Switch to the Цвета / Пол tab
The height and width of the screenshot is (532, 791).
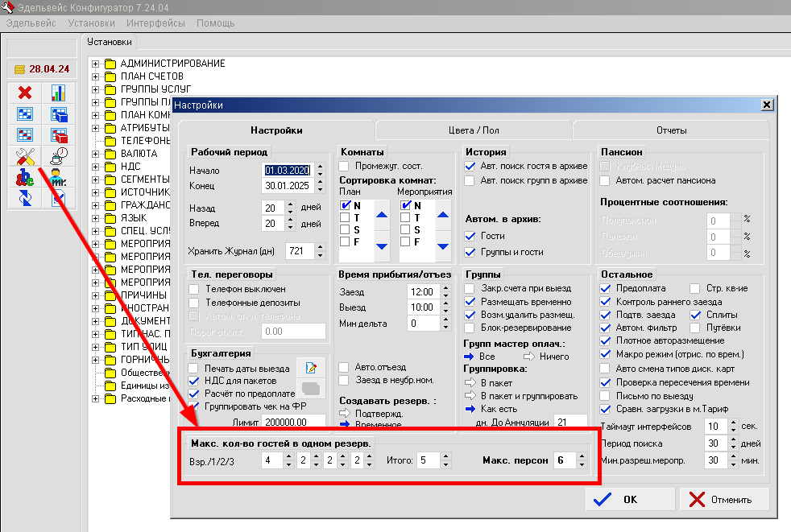click(474, 130)
